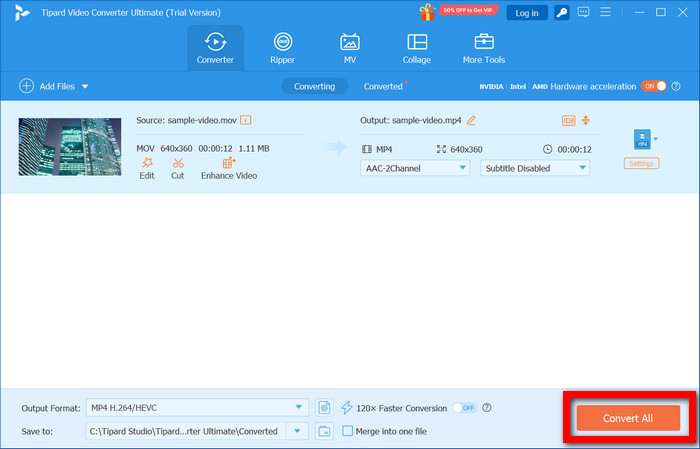Click the Edit star wand icon
This screenshot has width=700, height=449.
pos(147,163)
